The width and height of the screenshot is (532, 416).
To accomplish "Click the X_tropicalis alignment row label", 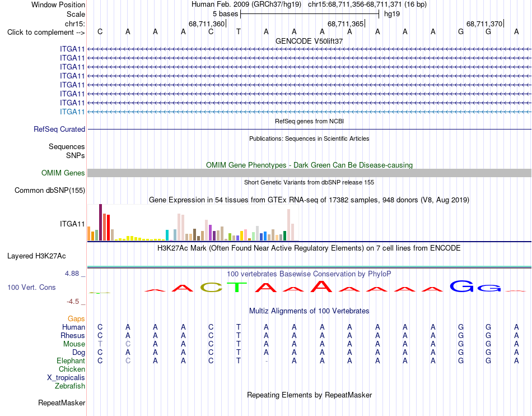I will click(x=66, y=378).
